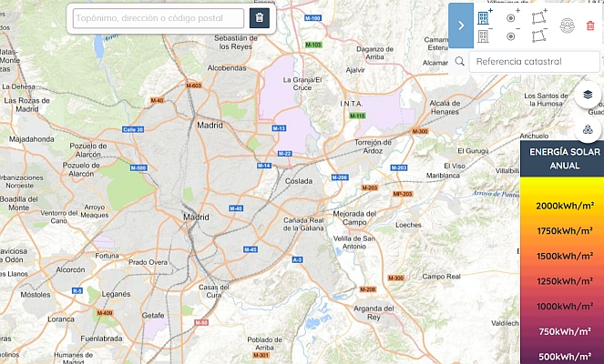Click the 1250kWh/m² legend color band

pyautogui.click(x=561, y=281)
